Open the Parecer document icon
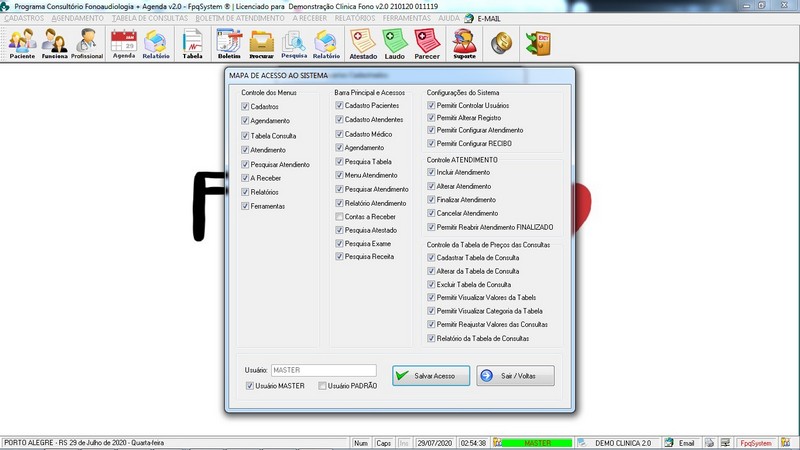 (x=427, y=44)
